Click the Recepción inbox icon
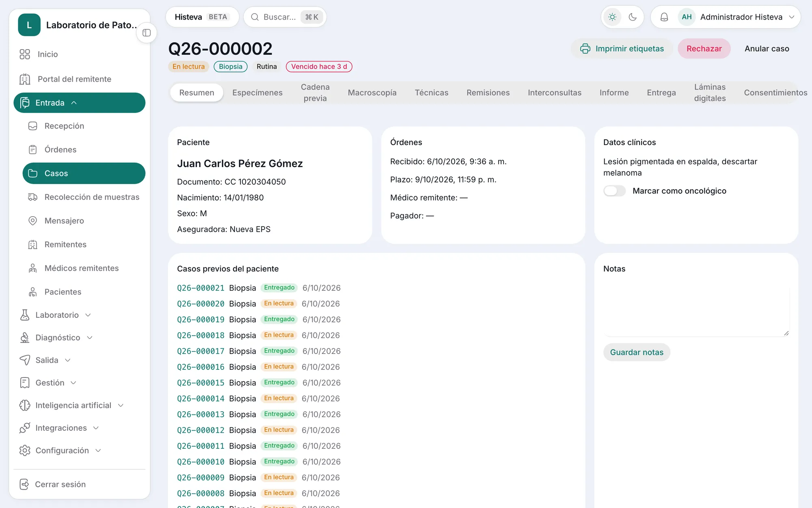The width and height of the screenshot is (812, 508). [x=33, y=126]
